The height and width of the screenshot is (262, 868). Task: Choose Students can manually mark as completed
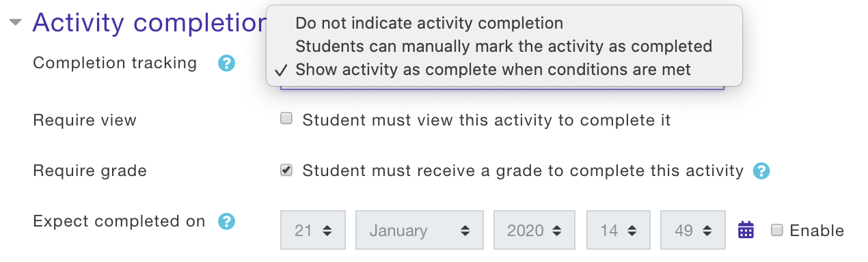coord(504,46)
